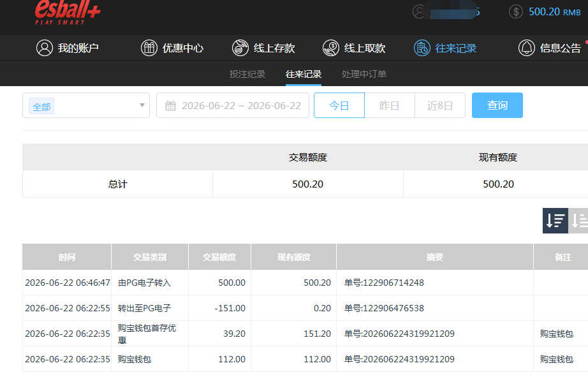Screen dimensions: 588x377
Task: Select the dark descending sort icon
Action: click(555, 221)
